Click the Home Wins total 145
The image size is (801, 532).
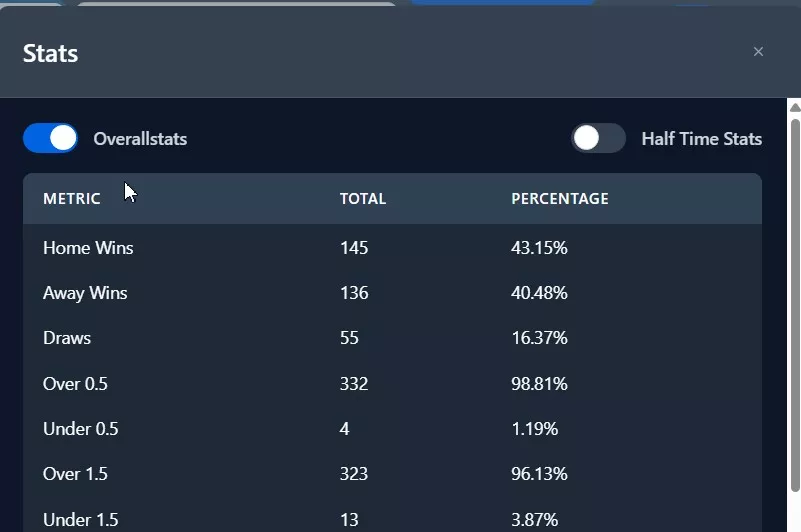tap(354, 248)
